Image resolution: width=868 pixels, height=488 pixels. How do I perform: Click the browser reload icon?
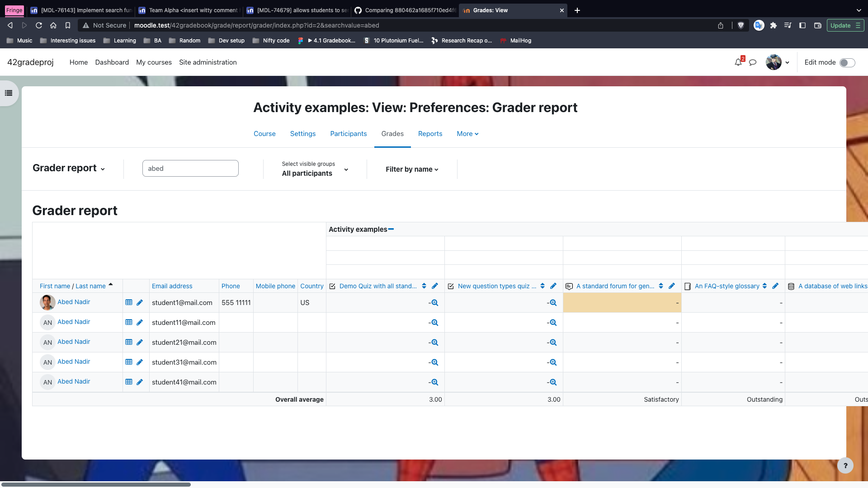[39, 25]
